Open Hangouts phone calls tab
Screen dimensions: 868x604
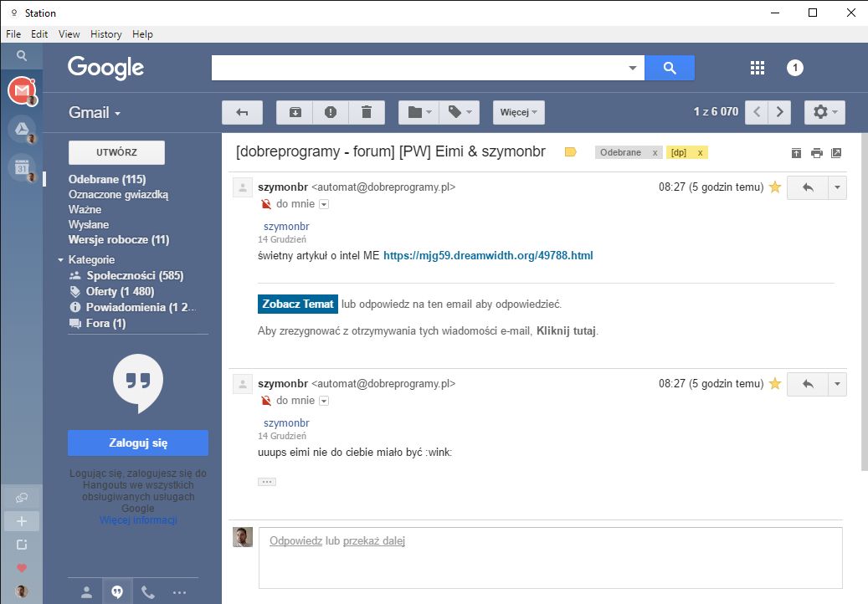point(148,592)
